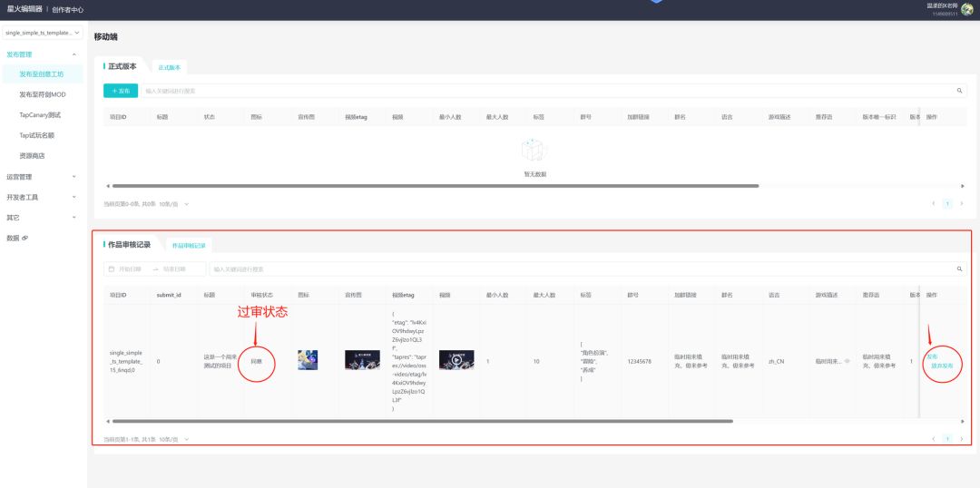Go to next page in 正式版本 pagination

pyautogui.click(x=961, y=204)
